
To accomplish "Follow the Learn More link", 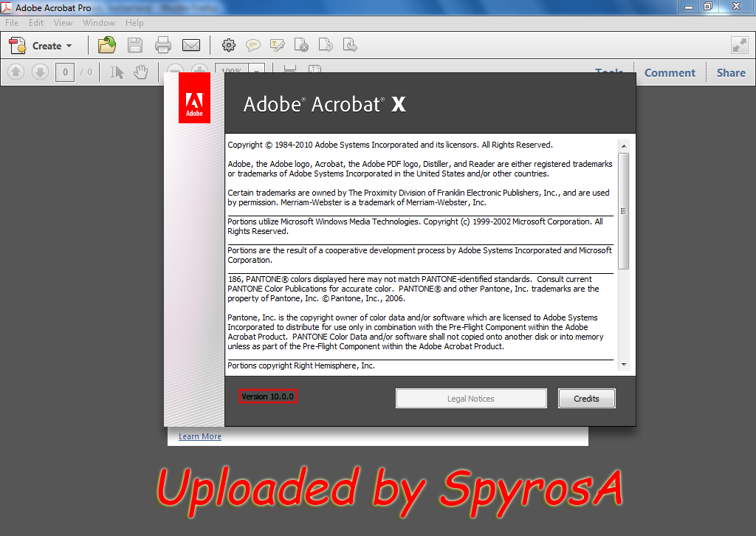I will pyautogui.click(x=199, y=436).
